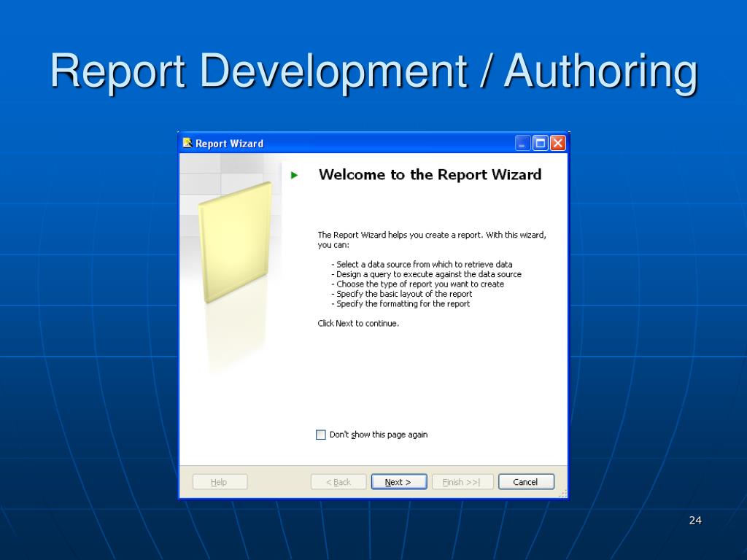Viewport: 747px width, 560px height.
Task: Click the green arrow beside Welcome heading
Action: point(295,175)
